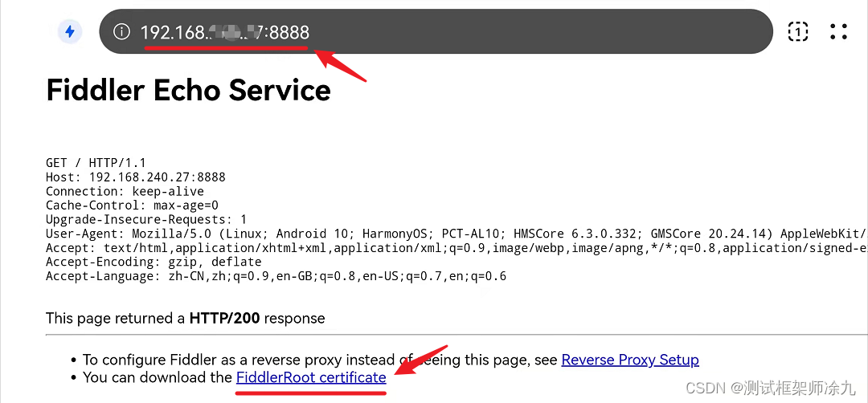Select the Host: 192.168.240.27:8888 line
This screenshot has width=868, height=403.
136,177
